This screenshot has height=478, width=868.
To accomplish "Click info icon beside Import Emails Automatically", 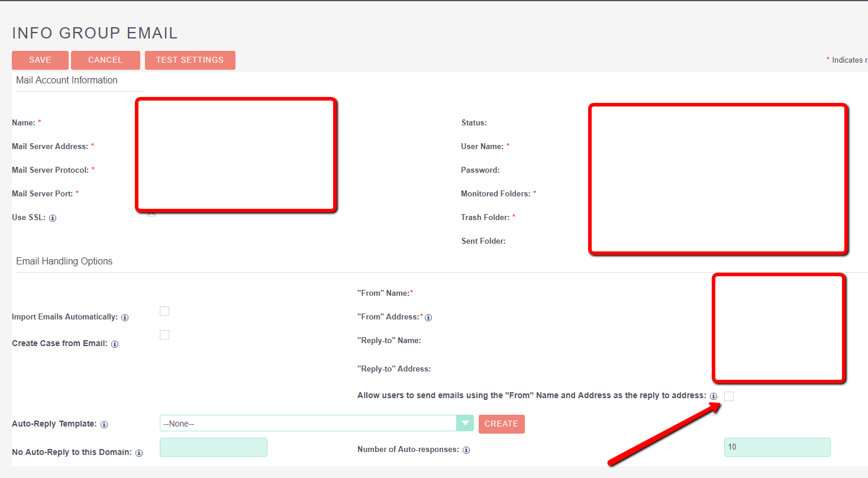I will point(125,318).
